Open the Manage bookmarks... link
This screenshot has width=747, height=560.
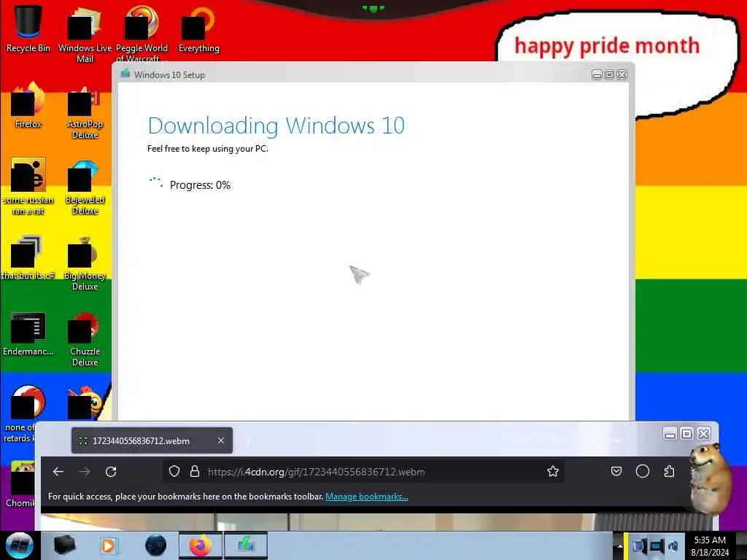click(366, 496)
